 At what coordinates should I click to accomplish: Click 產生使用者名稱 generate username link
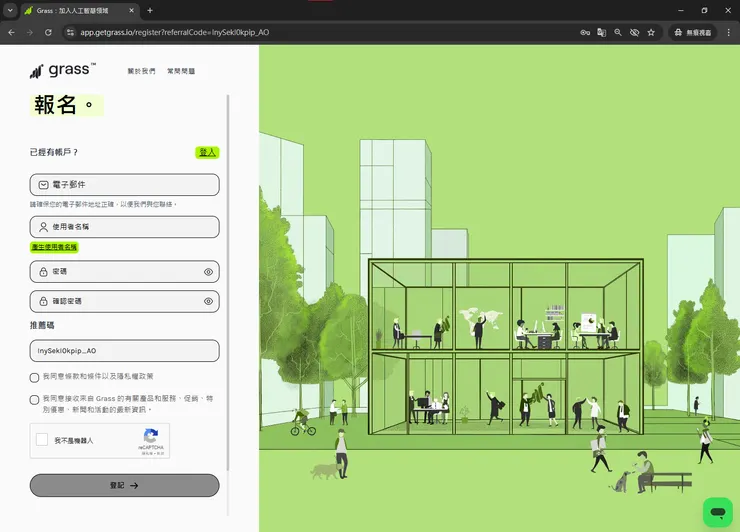point(54,247)
